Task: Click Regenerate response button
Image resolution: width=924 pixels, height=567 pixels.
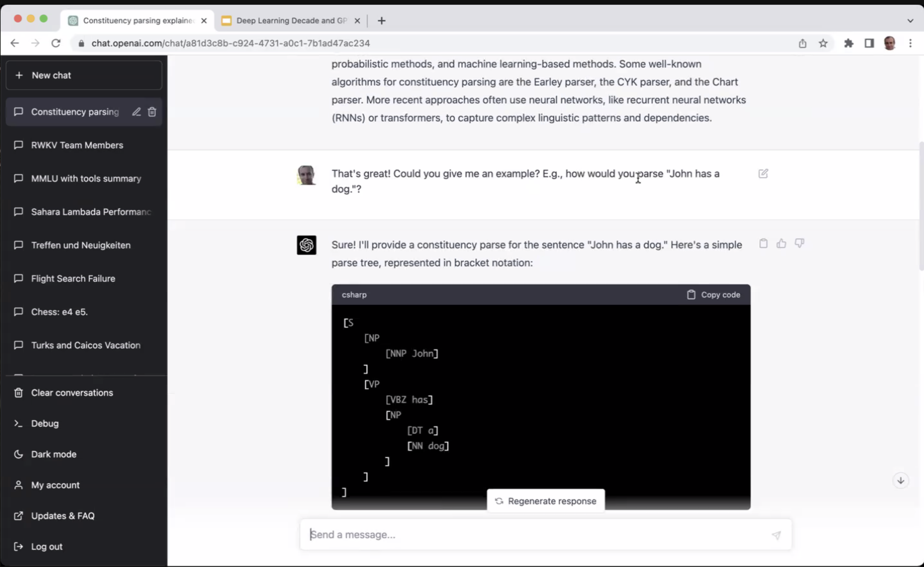Action: tap(546, 501)
